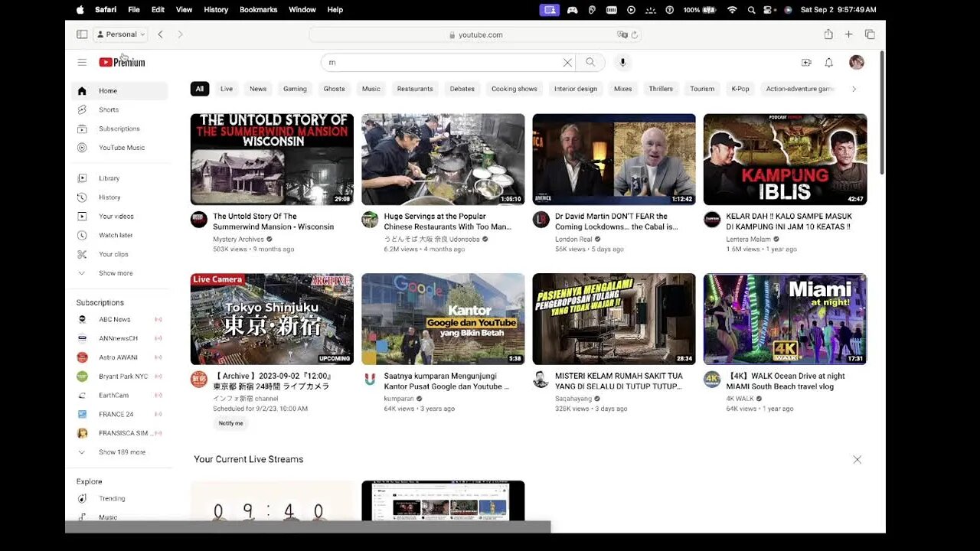Click the Notify me button
This screenshot has height=551, width=980.
click(x=230, y=423)
